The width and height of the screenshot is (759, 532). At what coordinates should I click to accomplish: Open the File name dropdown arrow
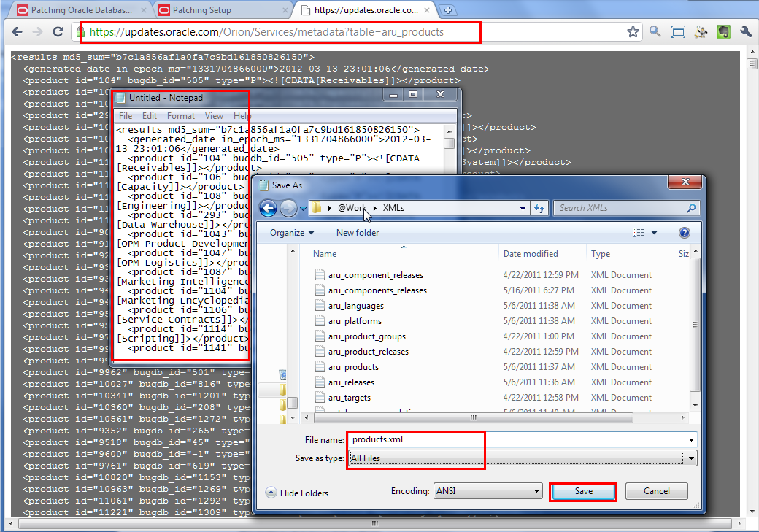coord(691,440)
